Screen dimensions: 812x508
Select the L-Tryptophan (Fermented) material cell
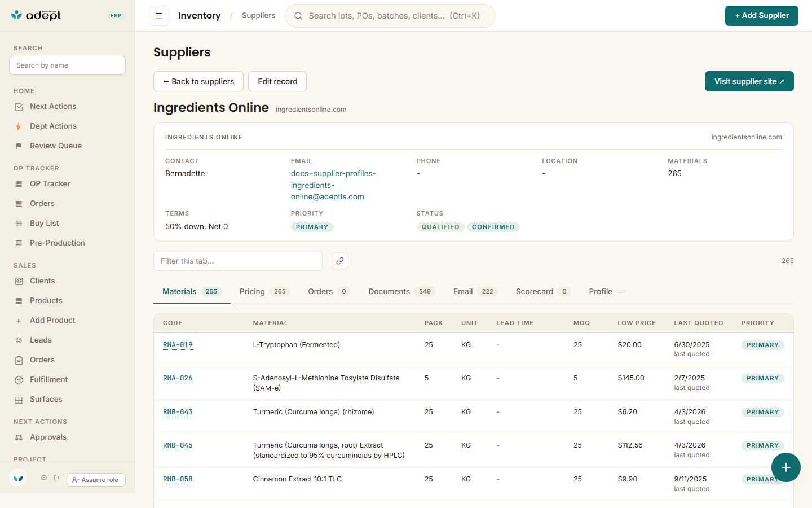point(296,345)
